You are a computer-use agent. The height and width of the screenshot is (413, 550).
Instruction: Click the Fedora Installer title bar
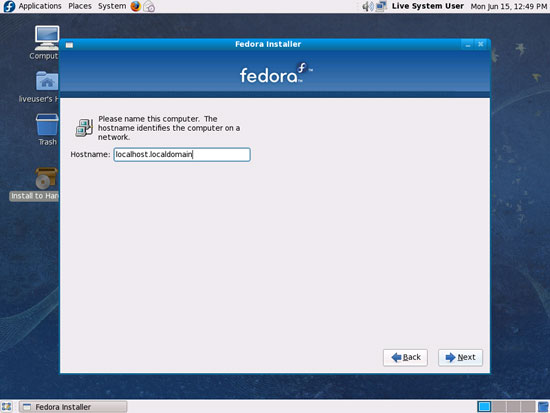(268, 44)
